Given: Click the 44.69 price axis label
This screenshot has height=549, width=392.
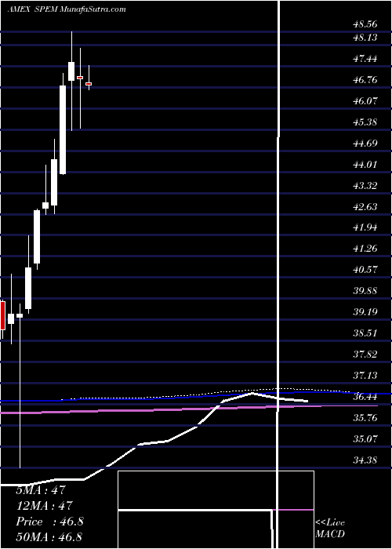Looking at the screenshot, I should click(365, 144).
